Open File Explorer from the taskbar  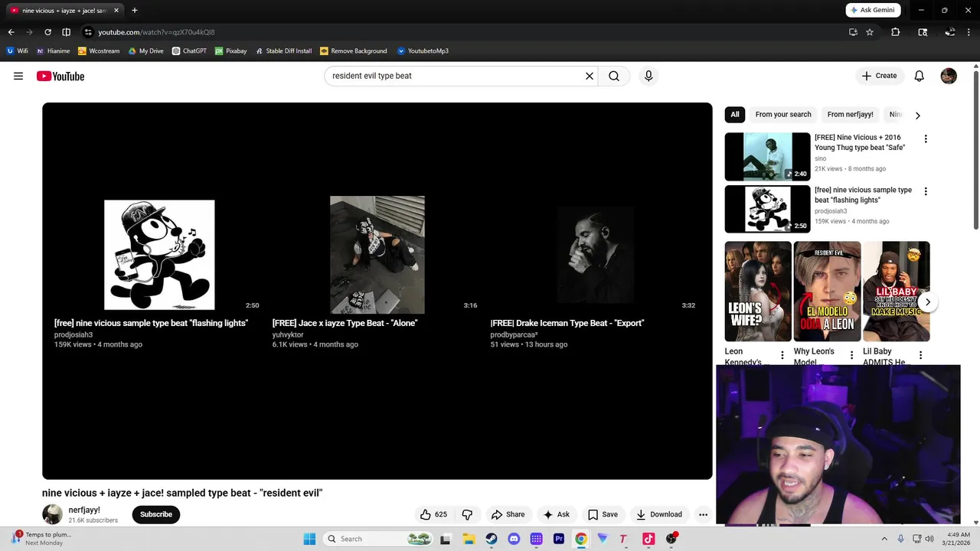(469, 539)
